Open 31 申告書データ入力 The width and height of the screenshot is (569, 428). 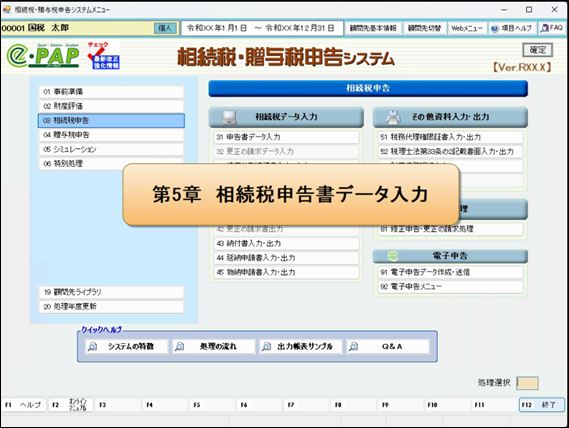(x=286, y=137)
